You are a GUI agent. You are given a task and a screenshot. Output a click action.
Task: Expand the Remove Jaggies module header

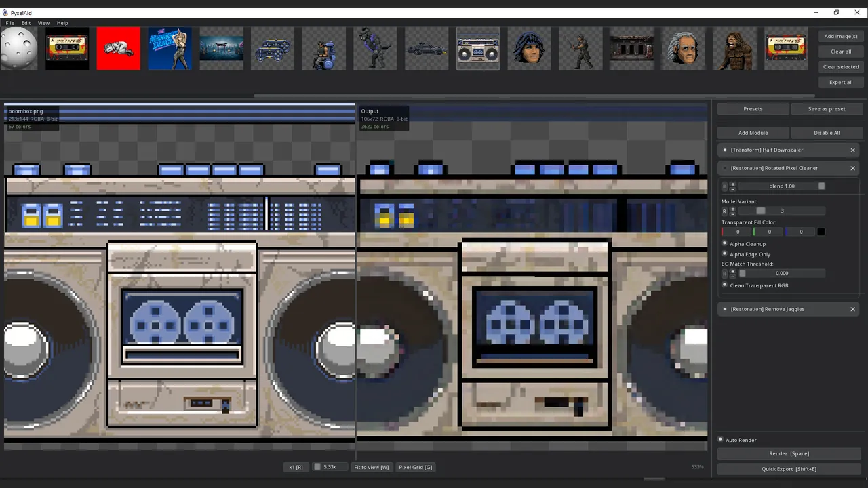[x=788, y=309]
